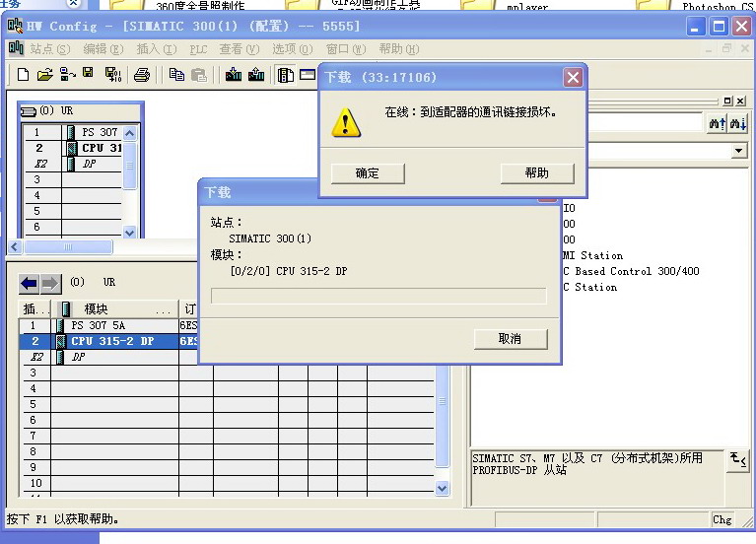Click the Open folder toolbar icon
756x544 pixels.
click(44, 75)
